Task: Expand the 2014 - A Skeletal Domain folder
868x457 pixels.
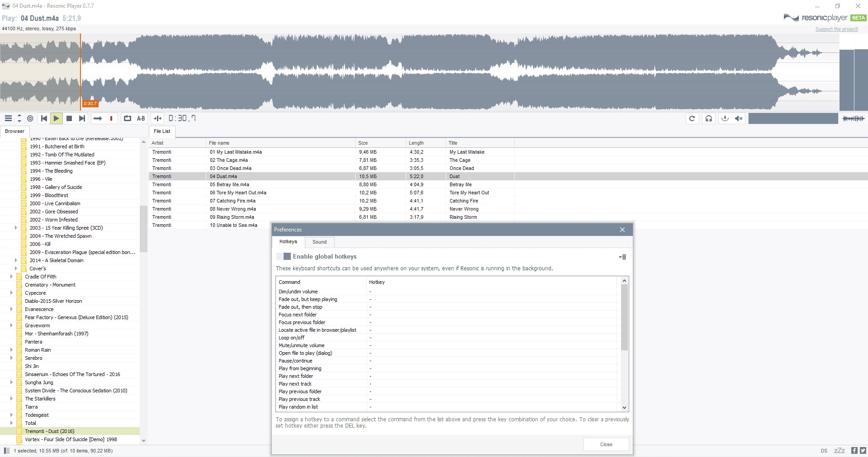Action: click(x=16, y=260)
